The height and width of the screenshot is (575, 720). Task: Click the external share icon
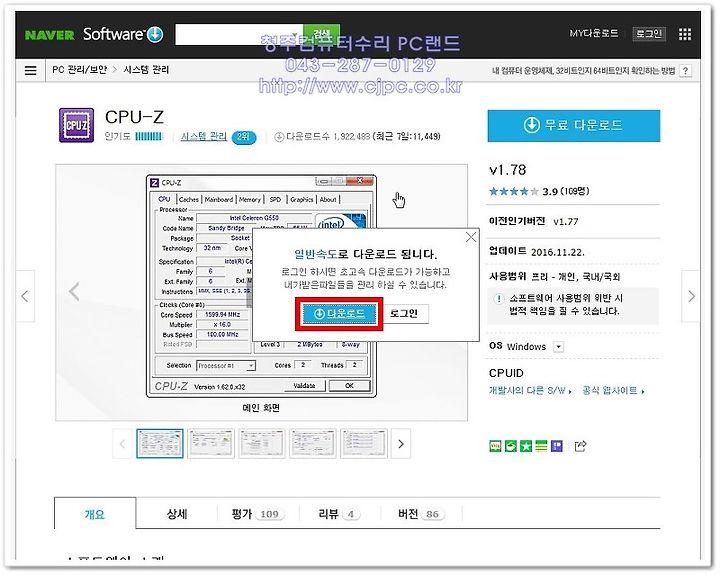pos(580,446)
